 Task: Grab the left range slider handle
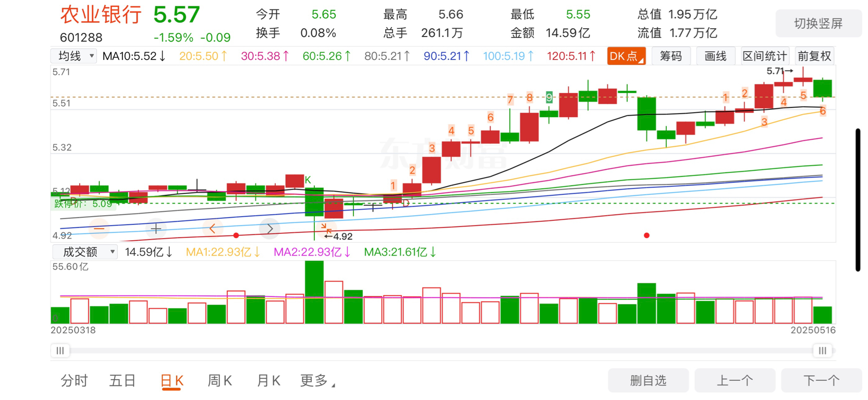[x=60, y=351]
